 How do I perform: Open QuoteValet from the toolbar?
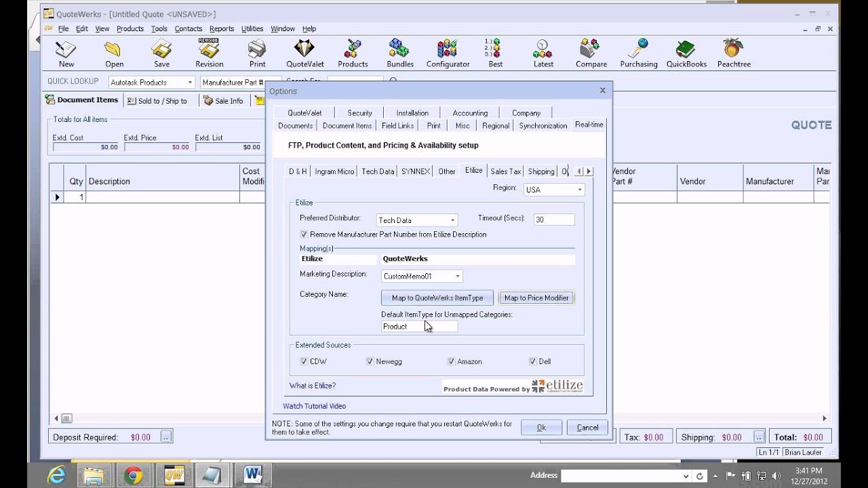tap(305, 54)
